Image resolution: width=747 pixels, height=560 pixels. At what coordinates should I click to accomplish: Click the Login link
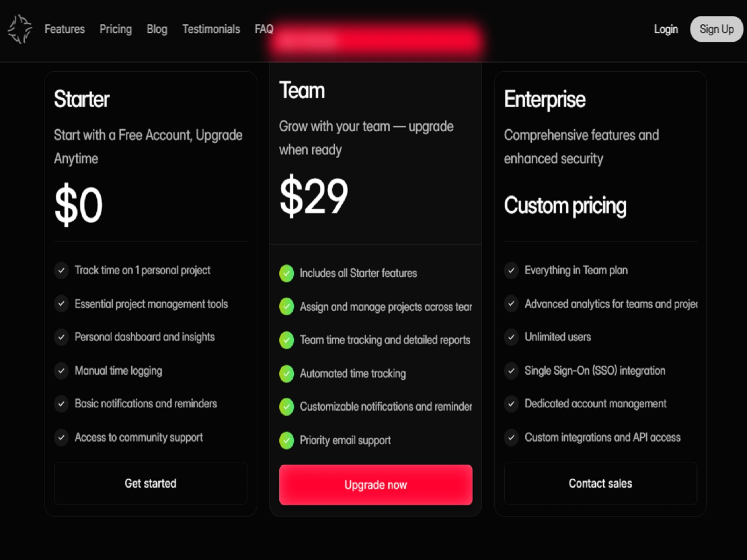click(x=665, y=29)
